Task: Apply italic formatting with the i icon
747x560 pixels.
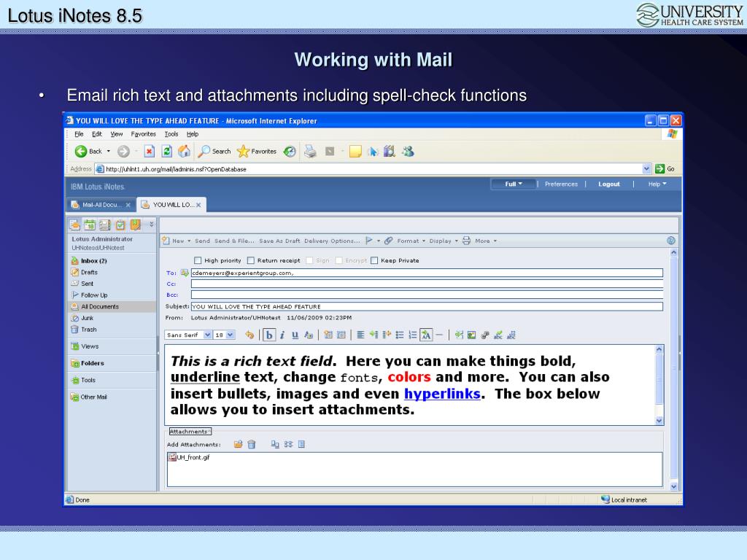Action: pos(282,335)
